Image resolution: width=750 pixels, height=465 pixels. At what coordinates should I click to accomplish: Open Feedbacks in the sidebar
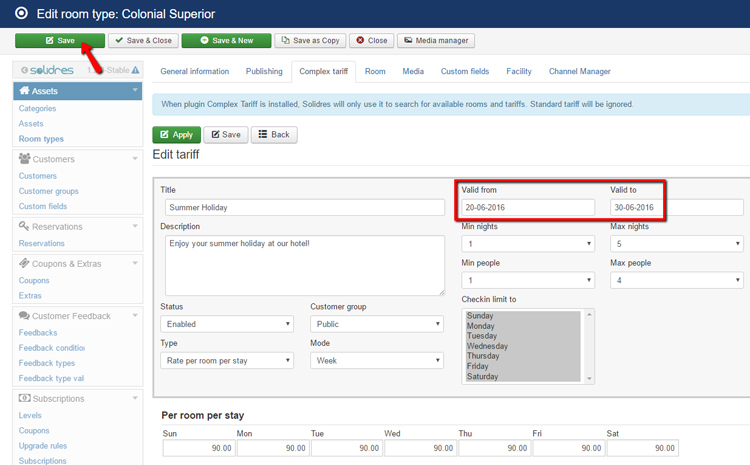[x=38, y=332]
